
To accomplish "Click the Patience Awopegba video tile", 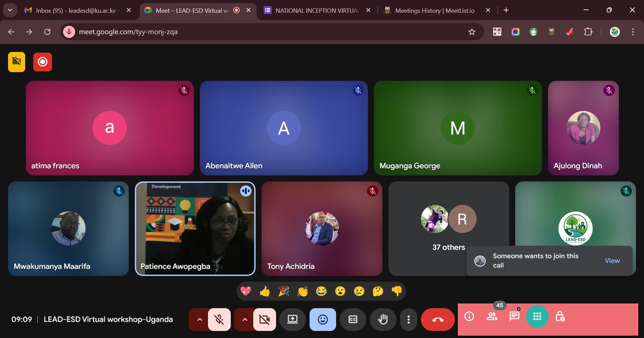I will tap(195, 229).
